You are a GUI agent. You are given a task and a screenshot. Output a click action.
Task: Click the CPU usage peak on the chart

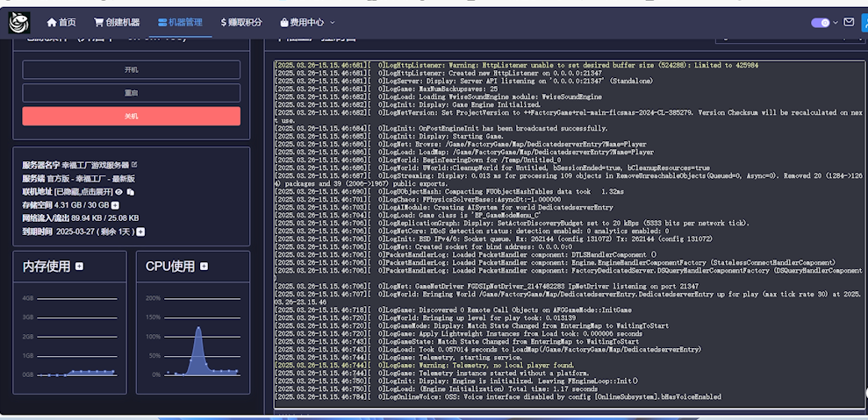tap(198, 328)
